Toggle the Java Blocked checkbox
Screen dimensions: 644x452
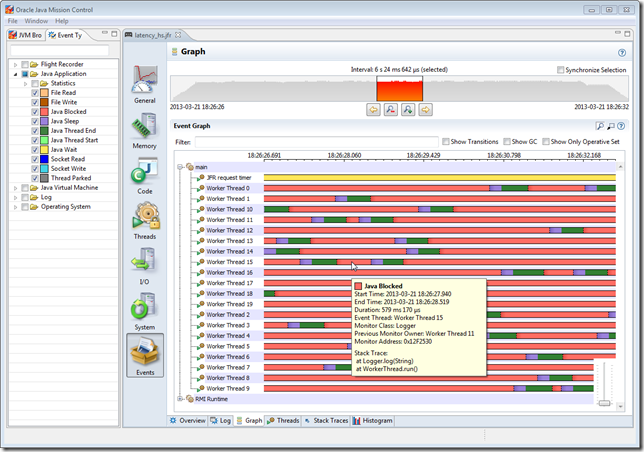[35, 112]
